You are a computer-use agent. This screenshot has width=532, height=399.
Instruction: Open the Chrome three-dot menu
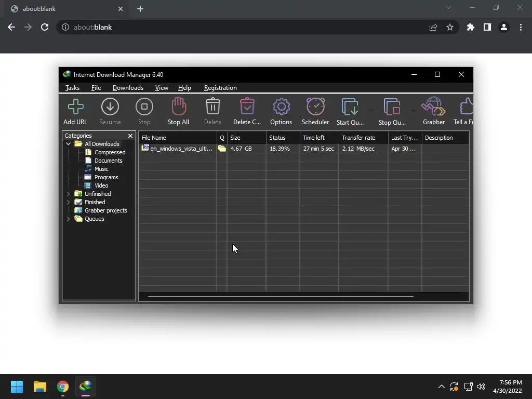coord(521,27)
